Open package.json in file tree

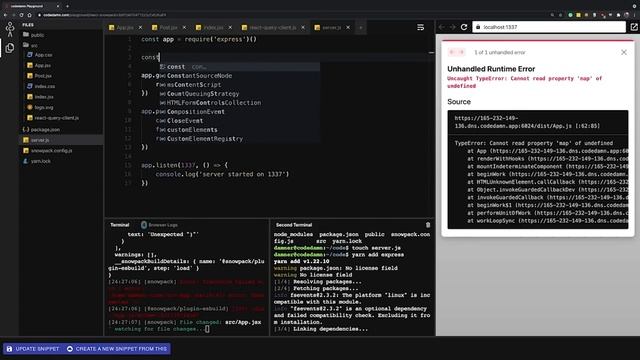41,129
